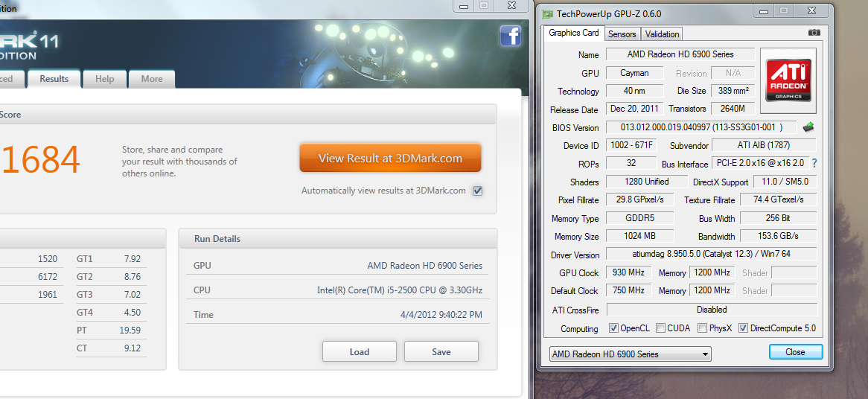868x399 pixels.
Task: Click the Pixel Fillrate 29.8 GPixel/s field
Action: (640, 199)
